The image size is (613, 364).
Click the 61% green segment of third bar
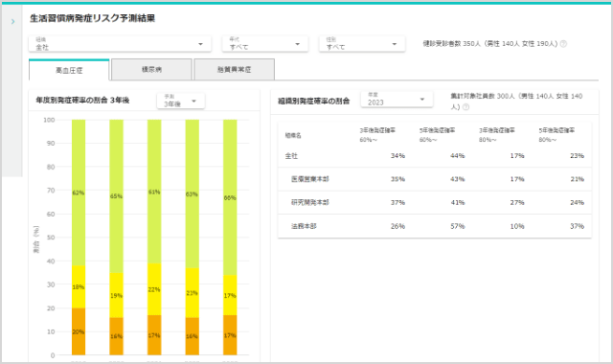pyautogui.click(x=154, y=192)
